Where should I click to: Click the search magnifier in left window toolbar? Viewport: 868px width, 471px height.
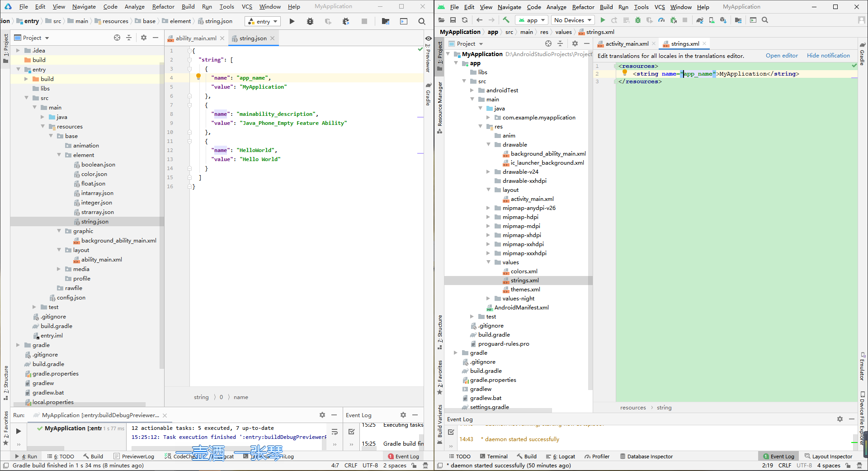[422, 21]
